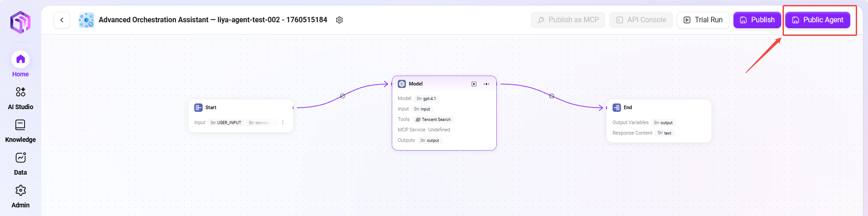Click connector midpoint between Start and Model

coord(343,96)
